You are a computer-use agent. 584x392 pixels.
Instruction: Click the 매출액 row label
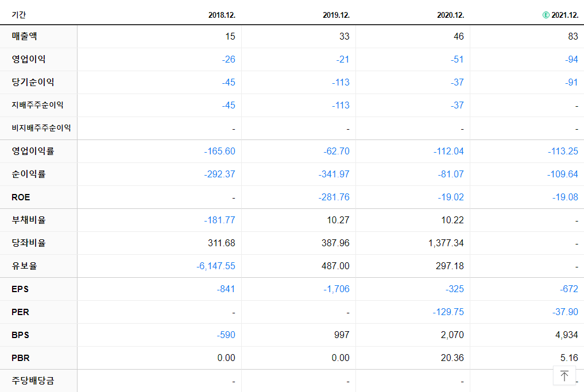(25, 36)
